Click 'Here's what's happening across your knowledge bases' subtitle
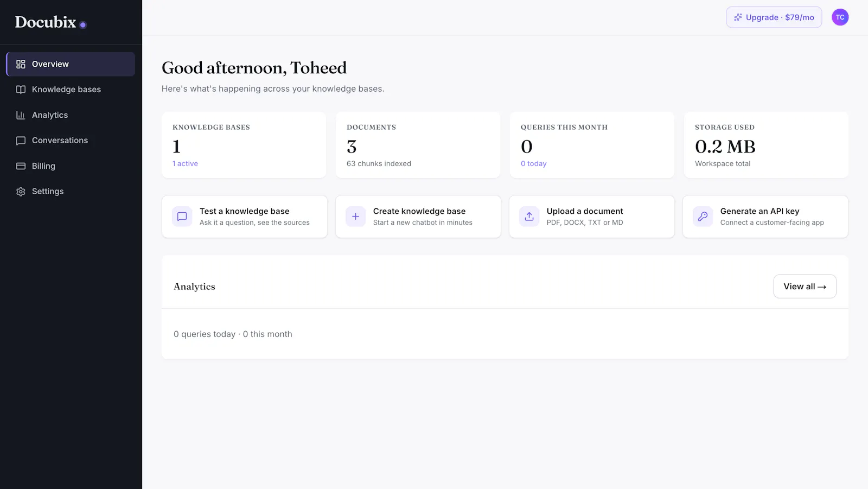This screenshot has width=868, height=489. (273, 88)
